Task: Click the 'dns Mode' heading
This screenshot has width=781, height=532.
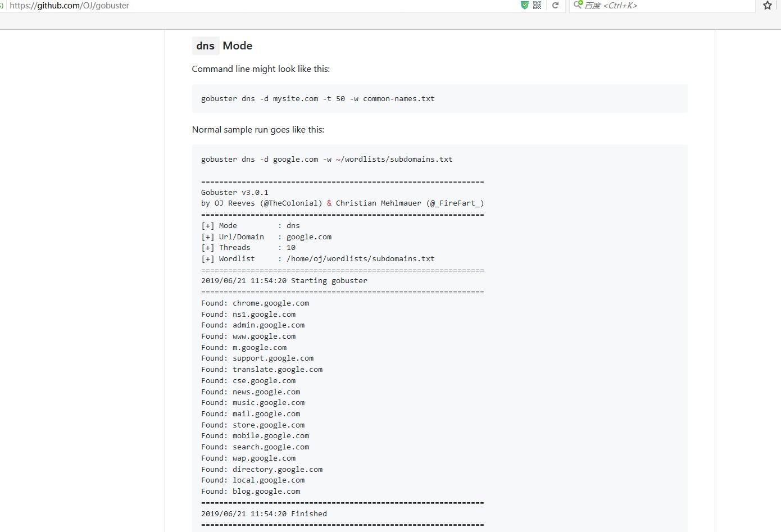Action: coord(222,46)
